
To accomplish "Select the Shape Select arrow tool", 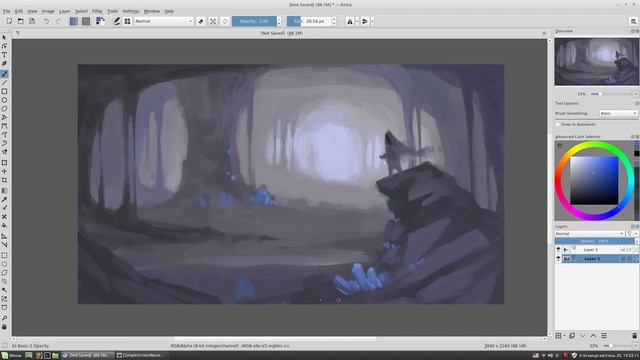I will click(4, 37).
